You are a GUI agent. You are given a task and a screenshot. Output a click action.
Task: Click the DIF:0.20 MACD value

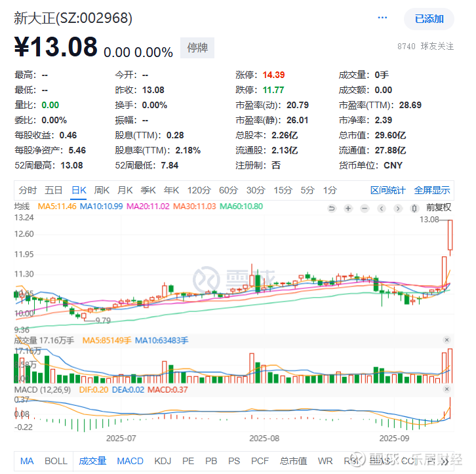click(x=94, y=389)
